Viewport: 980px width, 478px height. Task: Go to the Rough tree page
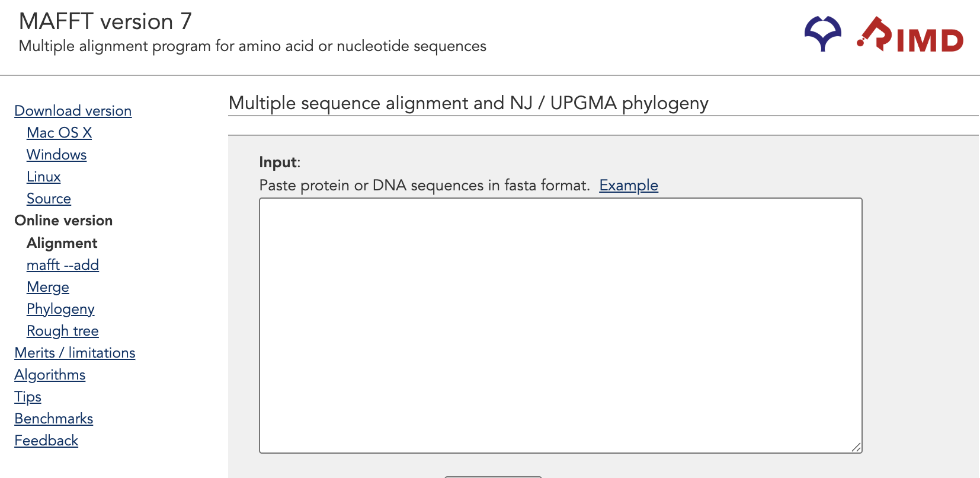63,331
